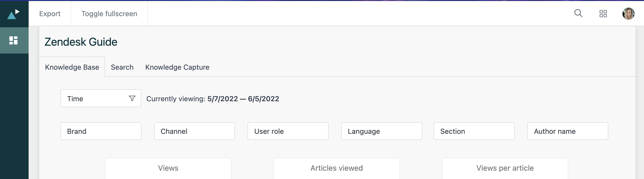Open the Zendesk products grid icon
The image size is (644, 179).
tap(603, 14)
